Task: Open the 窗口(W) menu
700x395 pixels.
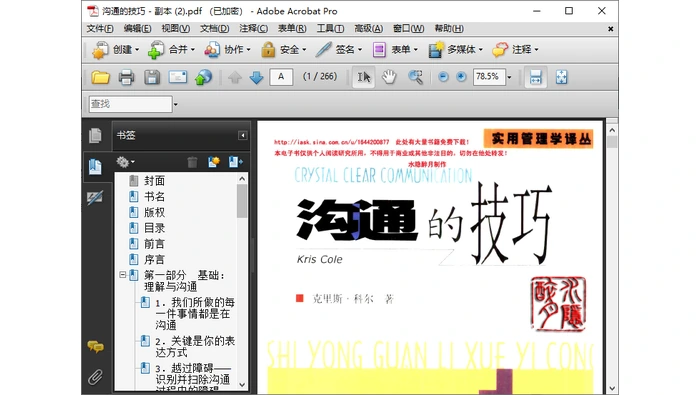Action: 408,29
